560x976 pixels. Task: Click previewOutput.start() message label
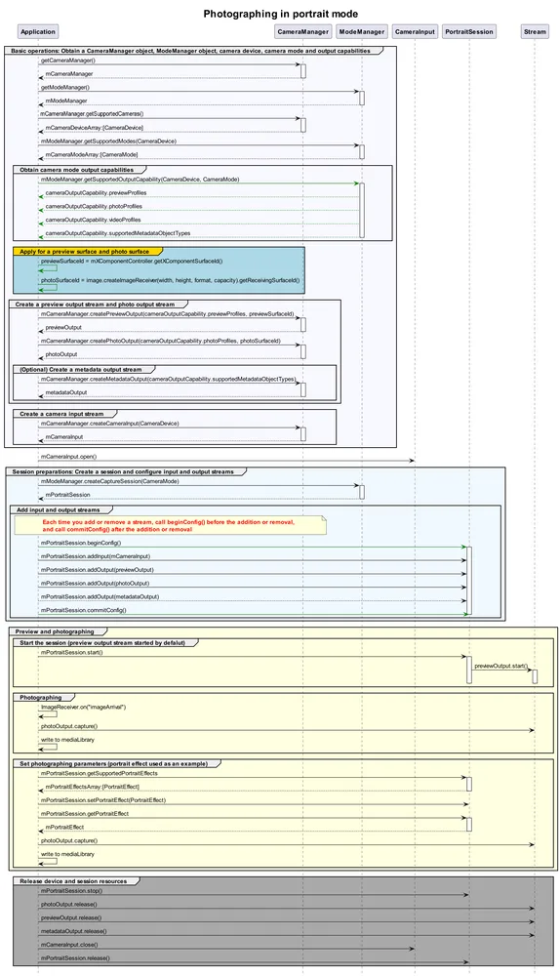pos(501,666)
